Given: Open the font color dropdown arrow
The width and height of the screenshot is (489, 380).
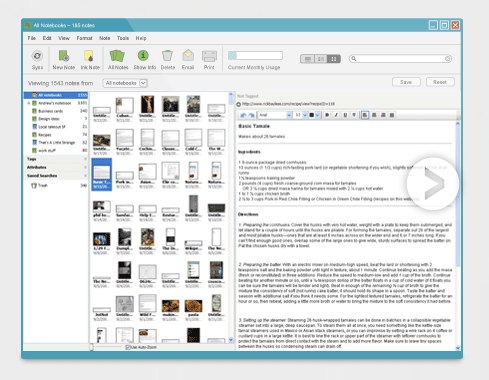Looking at the screenshot, I should pyautogui.click(x=318, y=115).
